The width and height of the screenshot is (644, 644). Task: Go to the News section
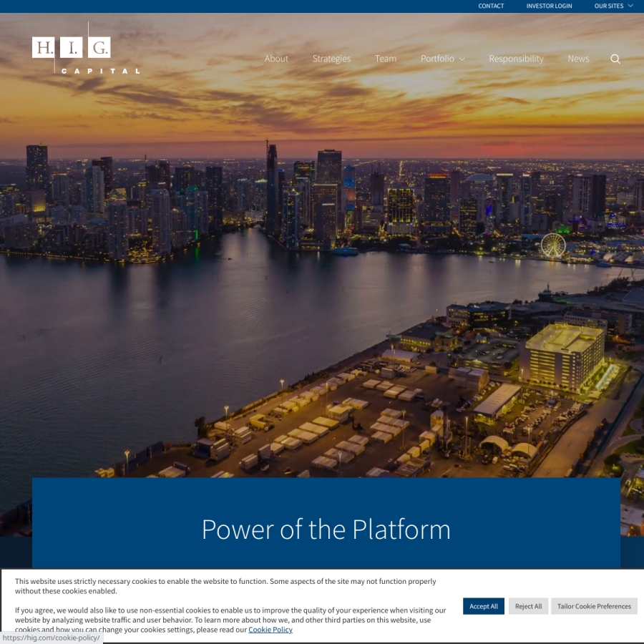[578, 59]
